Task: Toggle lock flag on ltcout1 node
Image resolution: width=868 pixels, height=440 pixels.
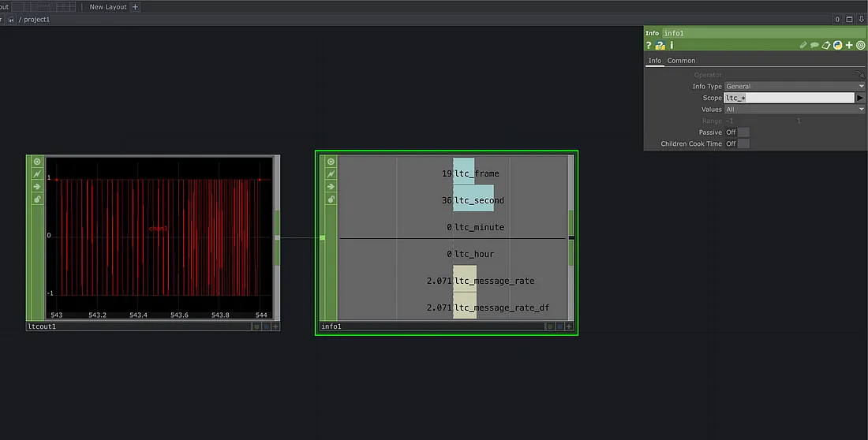Action: pos(37,199)
